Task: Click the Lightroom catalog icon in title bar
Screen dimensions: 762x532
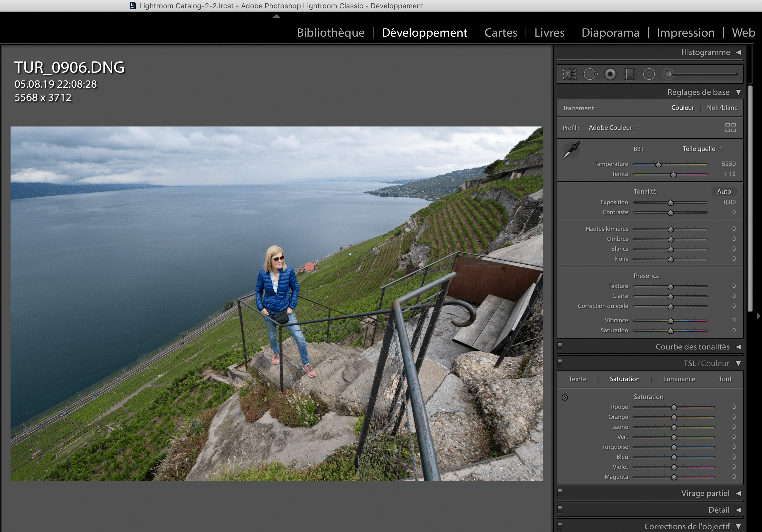Action: click(x=132, y=6)
